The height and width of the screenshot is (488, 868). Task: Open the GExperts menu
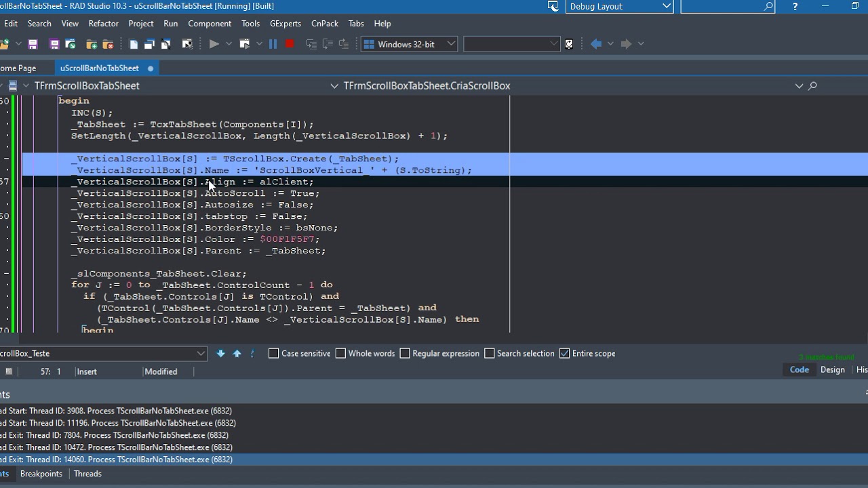pos(285,24)
